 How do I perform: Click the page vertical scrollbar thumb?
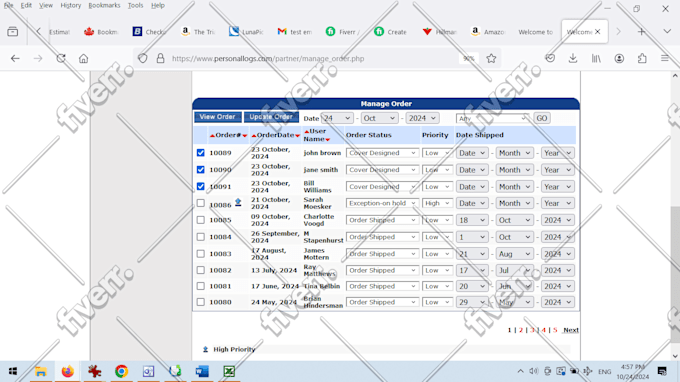675,274
